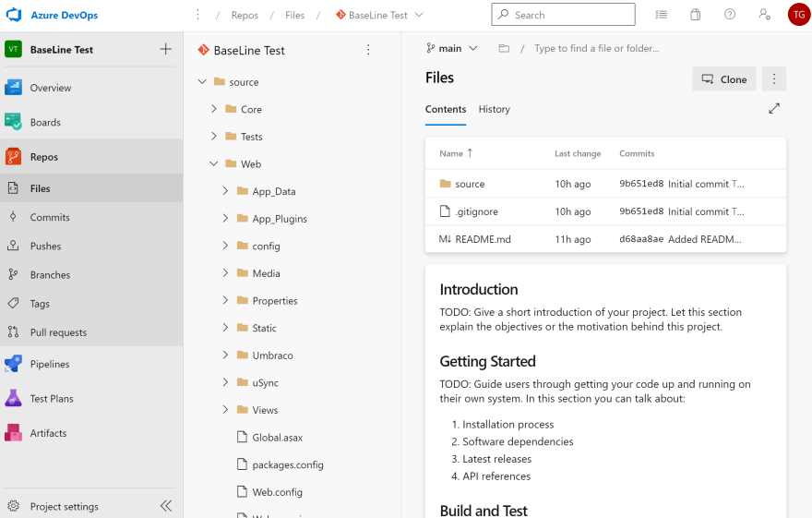Viewport: 812px width, 518px height.
Task: Click the 'Type to find a file or folder' field
Action: (597, 48)
